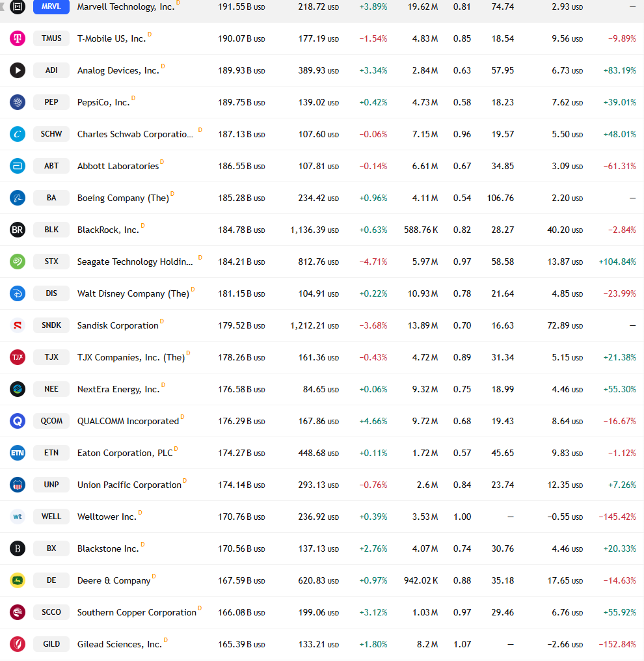Screen dimensions: 644x661
Task: Click the -145.42% value in Welltower row
Action: 617,517
